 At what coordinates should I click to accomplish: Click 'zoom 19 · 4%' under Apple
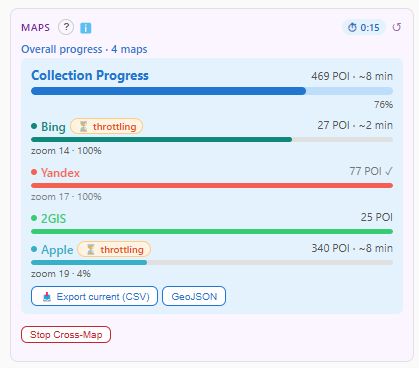point(61,274)
